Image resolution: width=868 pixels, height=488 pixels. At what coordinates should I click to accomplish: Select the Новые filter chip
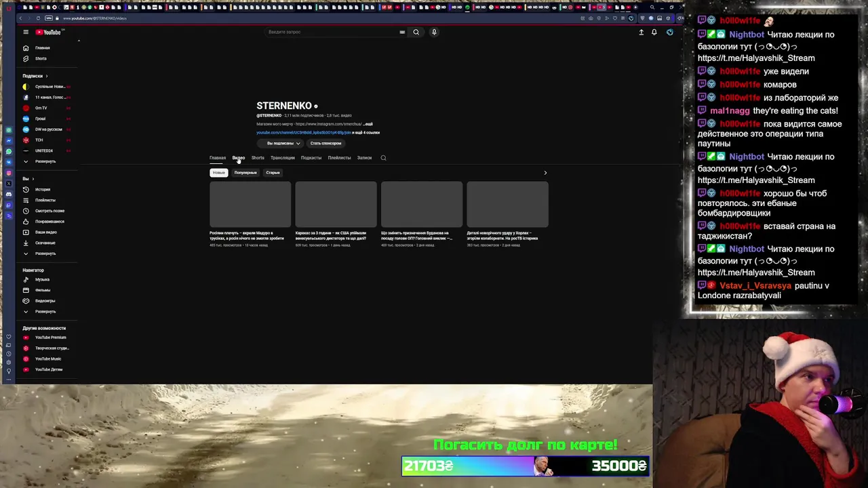click(218, 173)
